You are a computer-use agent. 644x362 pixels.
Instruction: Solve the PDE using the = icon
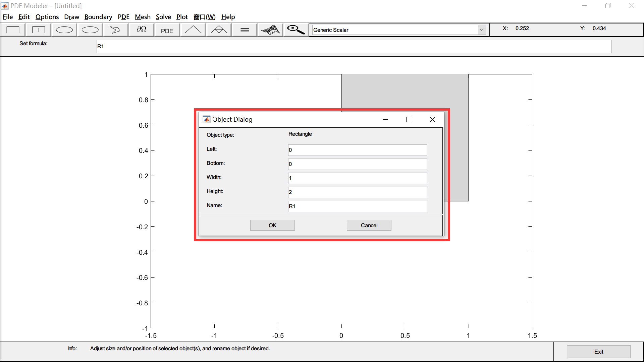point(244,29)
